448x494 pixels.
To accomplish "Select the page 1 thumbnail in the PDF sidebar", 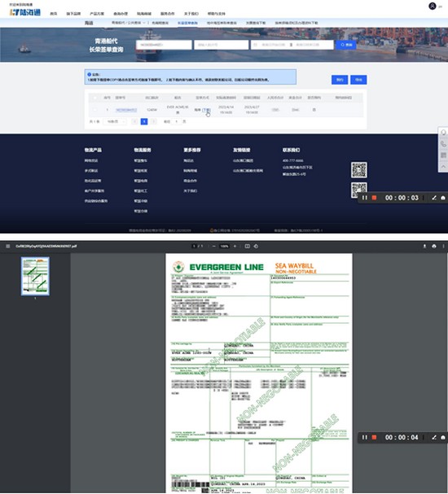I will point(35,277).
